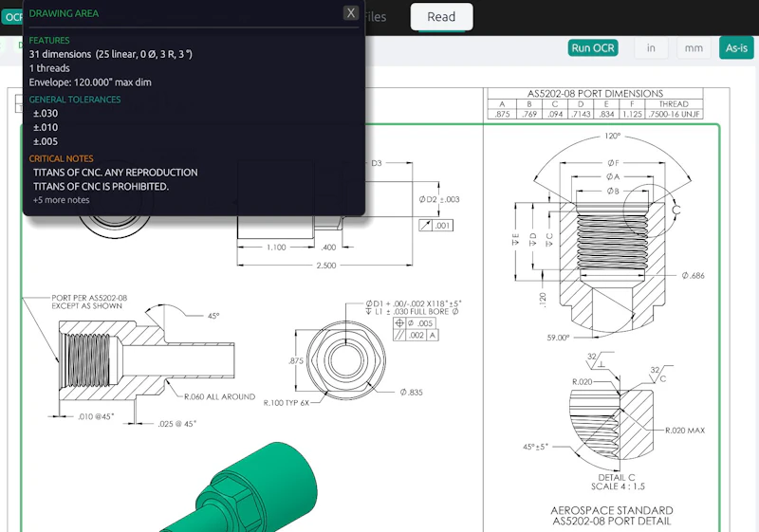
Task: Click 'R.100 TYP 6X' callout
Action: point(287,402)
